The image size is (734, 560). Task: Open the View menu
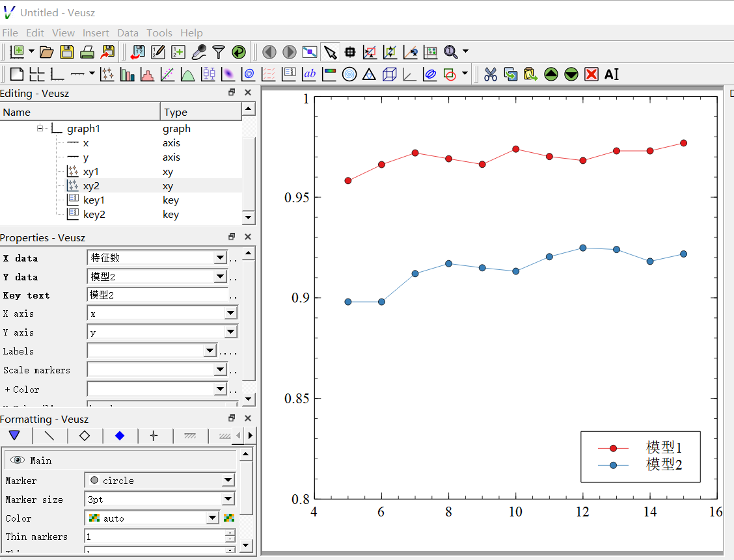(63, 33)
